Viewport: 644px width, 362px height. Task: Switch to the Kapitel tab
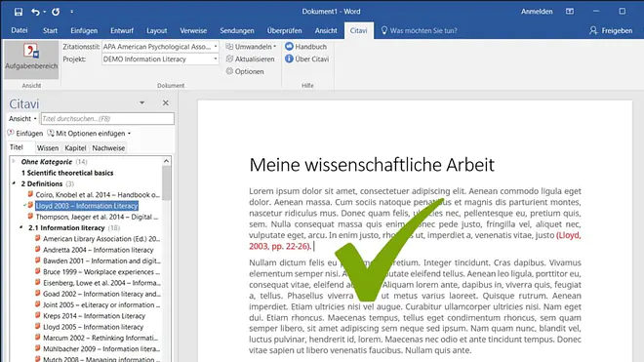tap(75, 148)
